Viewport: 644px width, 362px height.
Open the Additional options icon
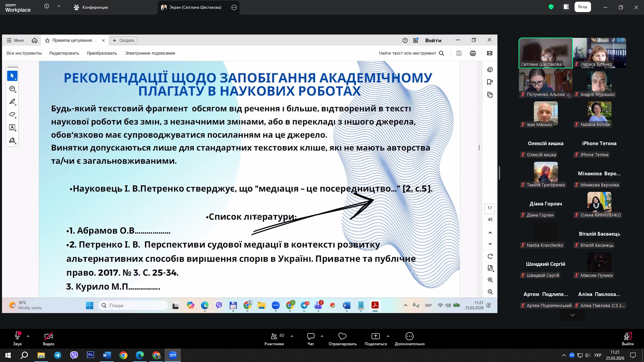point(409,336)
